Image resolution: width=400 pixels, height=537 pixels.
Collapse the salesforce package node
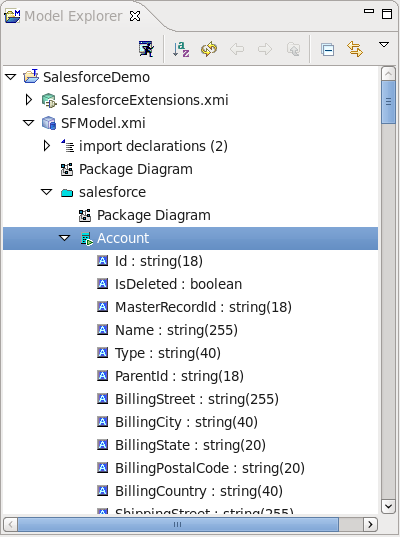click(47, 192)
